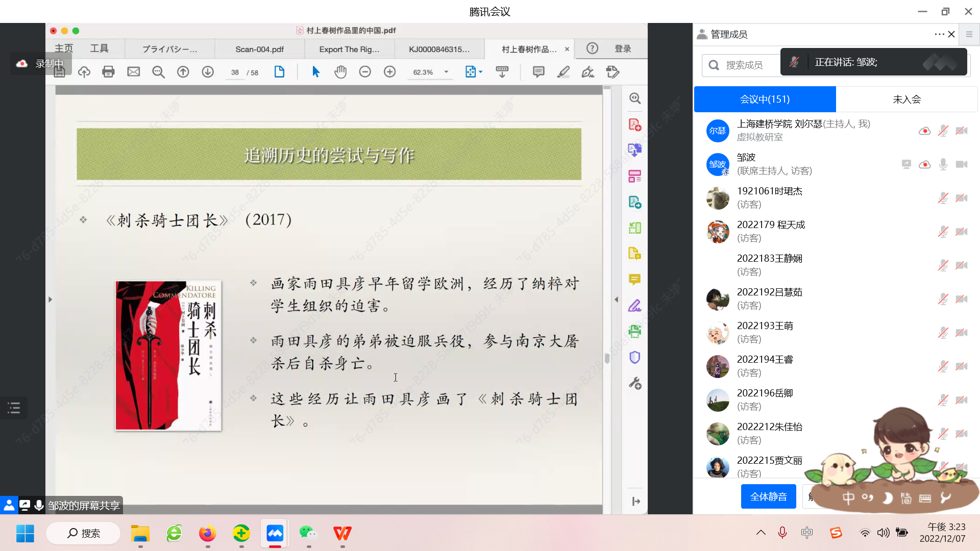Expand the left navigation pane arrow

(x=50, y=299)
